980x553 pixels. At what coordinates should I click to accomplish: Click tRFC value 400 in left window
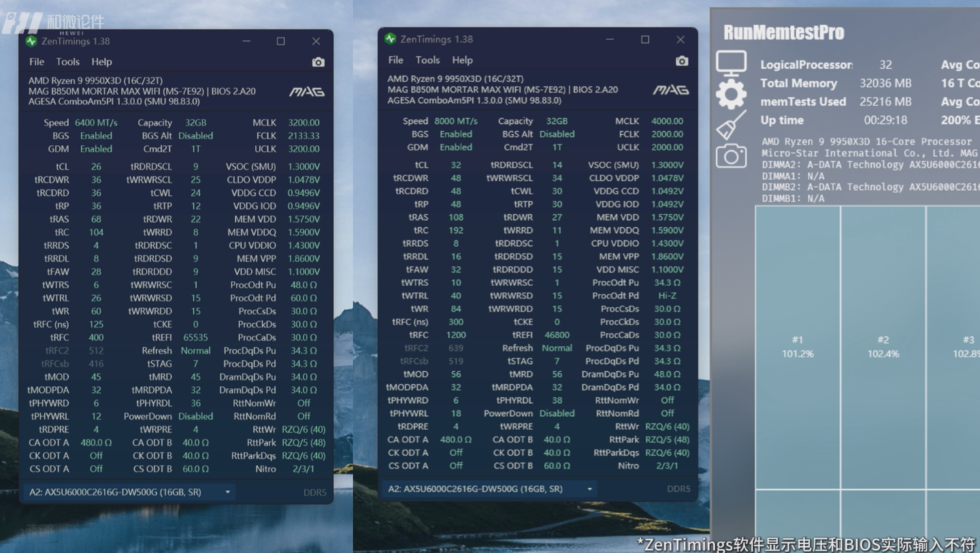point(96,337)
